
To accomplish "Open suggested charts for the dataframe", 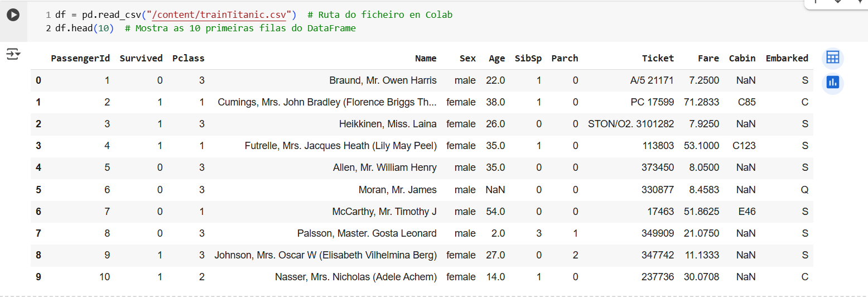I will 833,83.
